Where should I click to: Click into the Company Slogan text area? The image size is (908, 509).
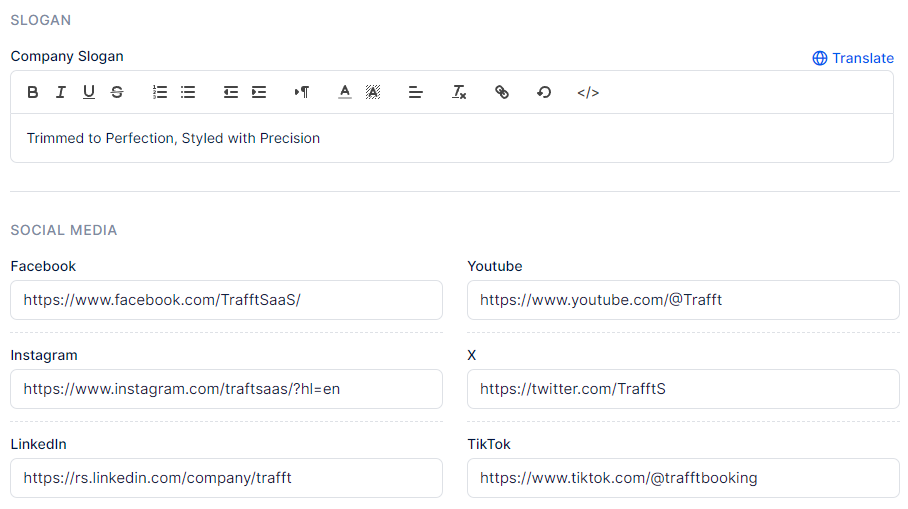point(451,138)
